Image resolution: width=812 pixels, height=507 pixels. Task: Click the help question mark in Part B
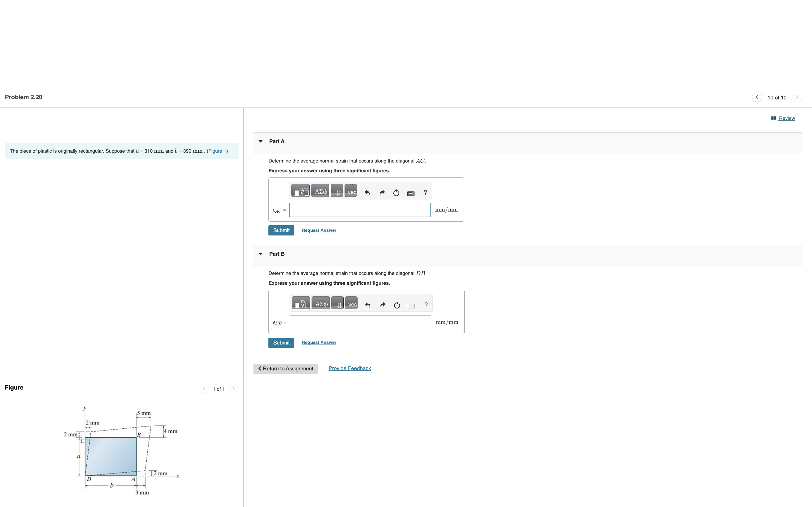tap(426, 305)
